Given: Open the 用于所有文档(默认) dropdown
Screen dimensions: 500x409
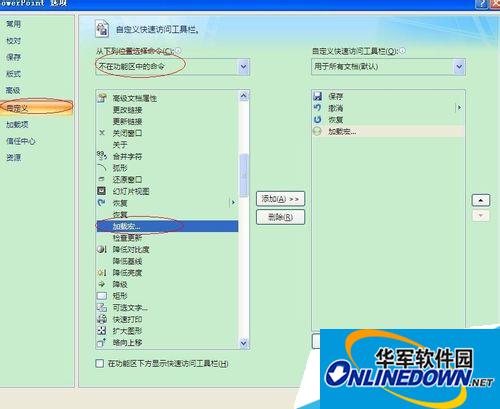Looking at the screenshot, I should tap(459, 67).
